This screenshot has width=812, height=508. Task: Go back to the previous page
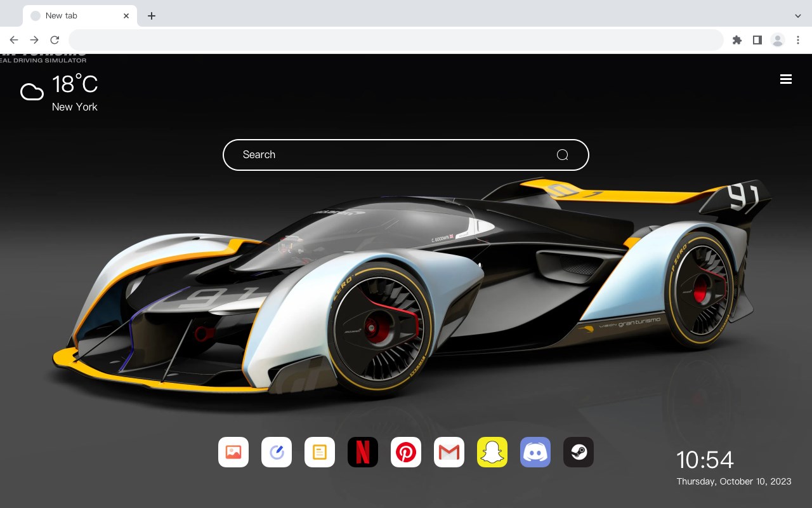click(14, 40)
